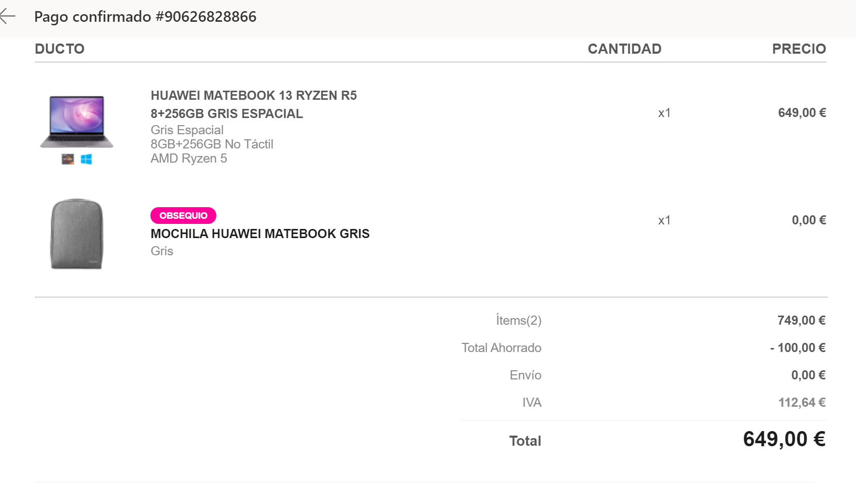The image size is (856, 504).
Task: Click the Windows logo under laptop image
Action: click(x=87, y=159)
